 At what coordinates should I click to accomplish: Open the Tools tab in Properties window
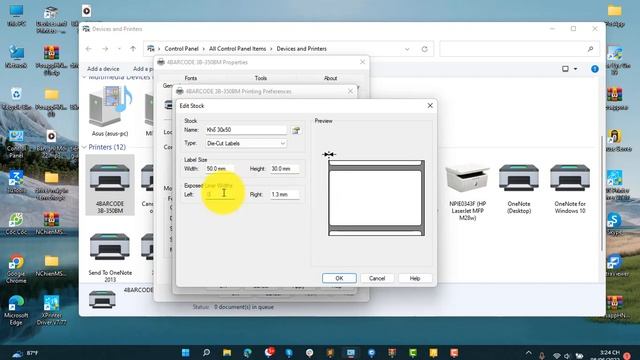(261, 78)
